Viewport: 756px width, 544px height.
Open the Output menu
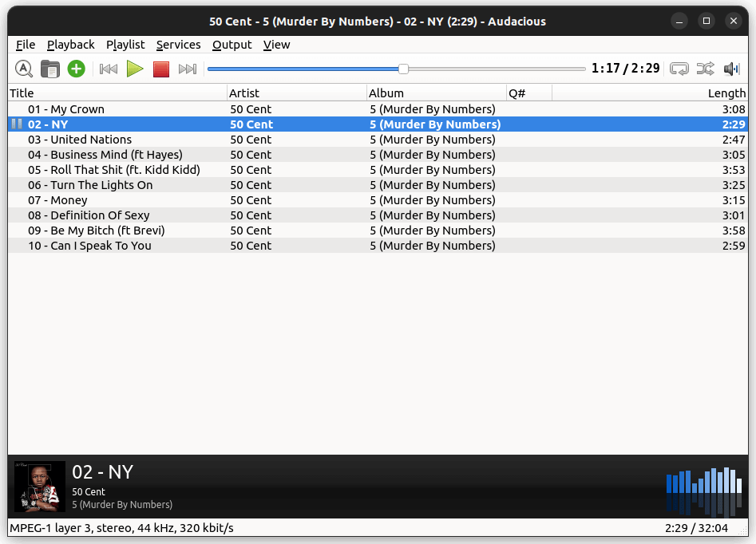232,45
